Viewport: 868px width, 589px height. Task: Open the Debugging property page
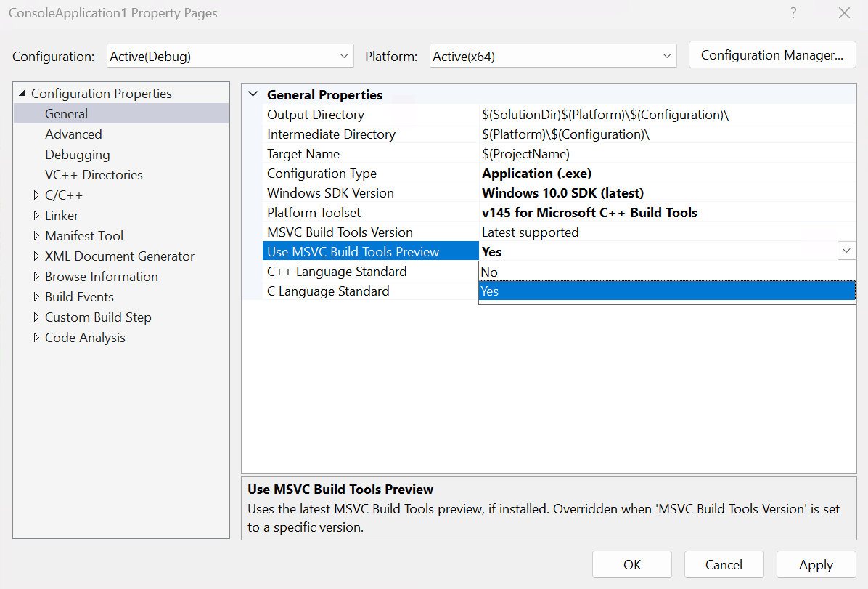tap(78, 155)
